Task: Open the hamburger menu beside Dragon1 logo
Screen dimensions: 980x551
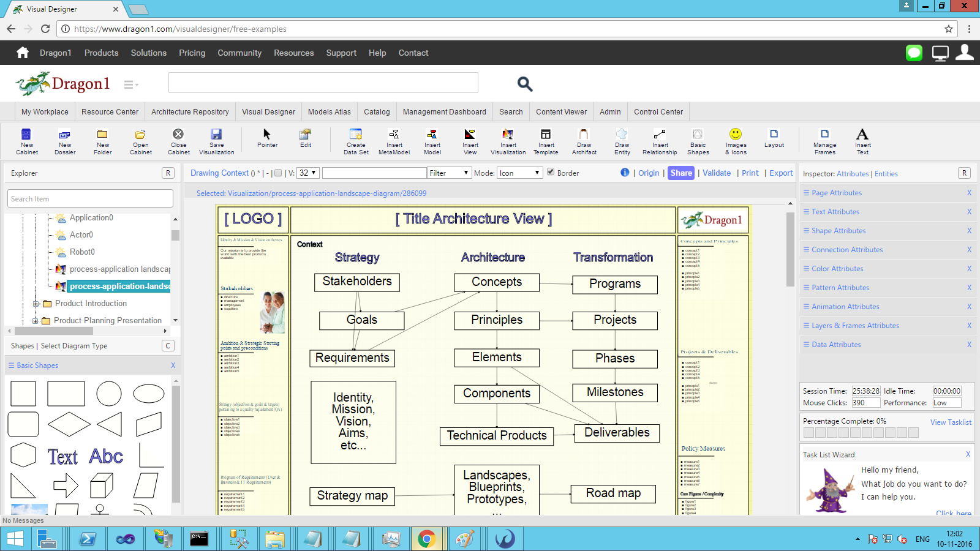Action: pyautogui.click(x=130, y=84)
